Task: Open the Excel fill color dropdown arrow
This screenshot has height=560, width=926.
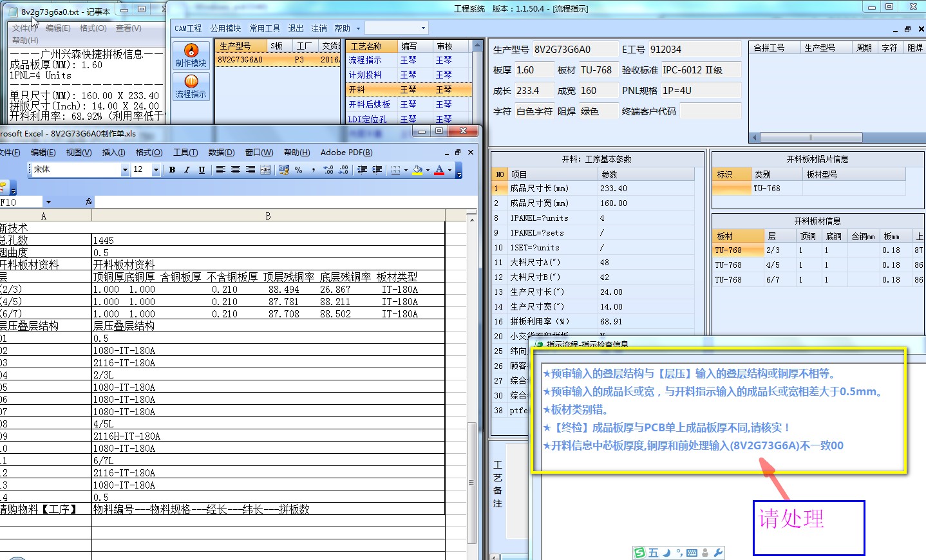Action: pyautogui.click(x=428, y=170)
